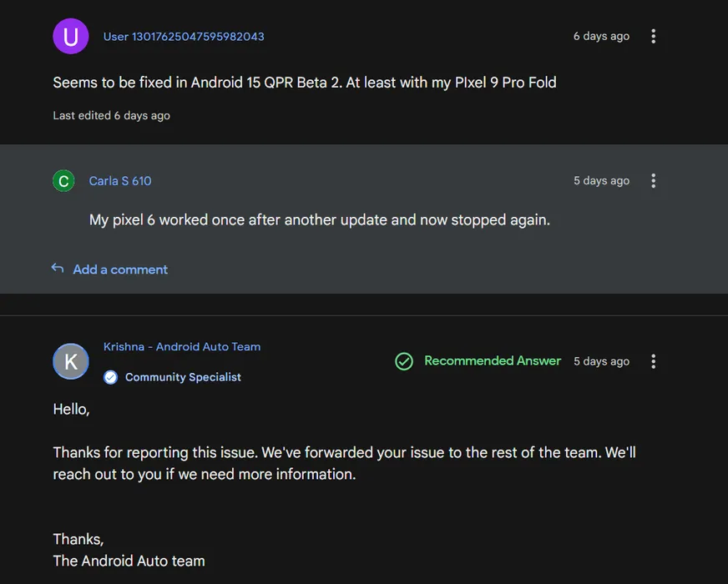The image size is (728, 584).
Task: Open Krishna - Android Auto Team profile
Action: tap(182, 346)
